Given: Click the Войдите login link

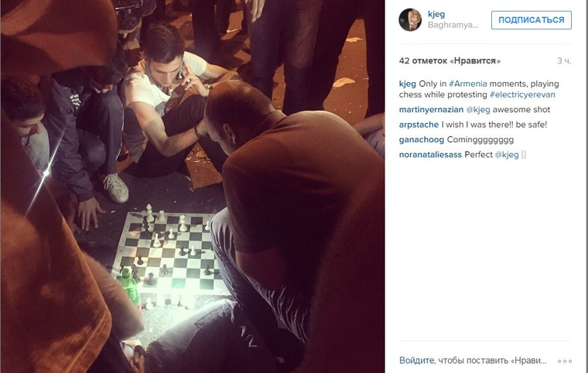Looking at the screenshot, I should (x=416, y=361).
